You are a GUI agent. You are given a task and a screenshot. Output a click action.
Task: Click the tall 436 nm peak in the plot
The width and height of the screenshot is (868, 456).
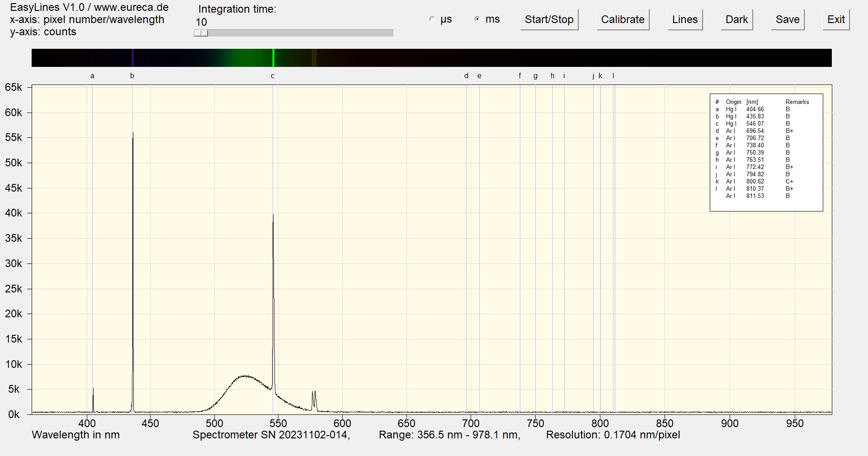(x=133, y=271)
